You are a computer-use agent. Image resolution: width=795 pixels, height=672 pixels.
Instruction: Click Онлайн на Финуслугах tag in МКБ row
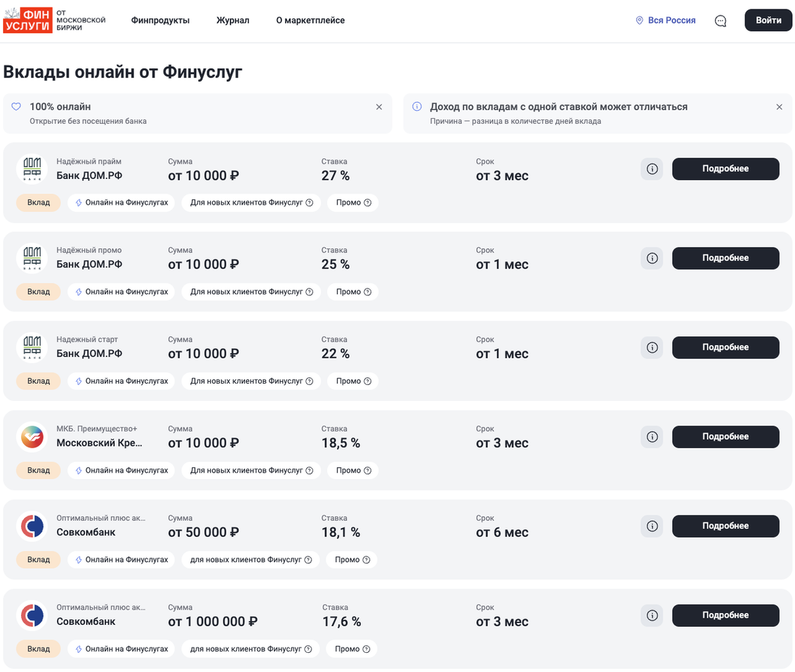click(121, 471)
